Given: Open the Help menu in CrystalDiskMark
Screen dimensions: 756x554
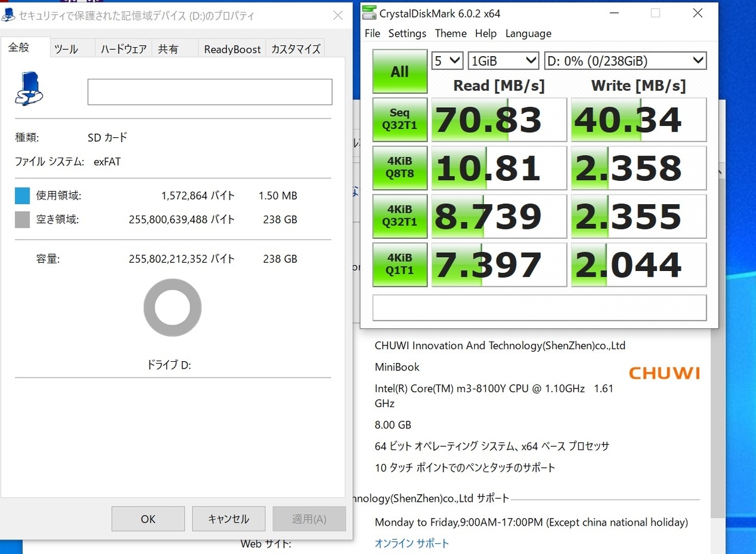Looking at the screenshot, I should coord(486,33).
